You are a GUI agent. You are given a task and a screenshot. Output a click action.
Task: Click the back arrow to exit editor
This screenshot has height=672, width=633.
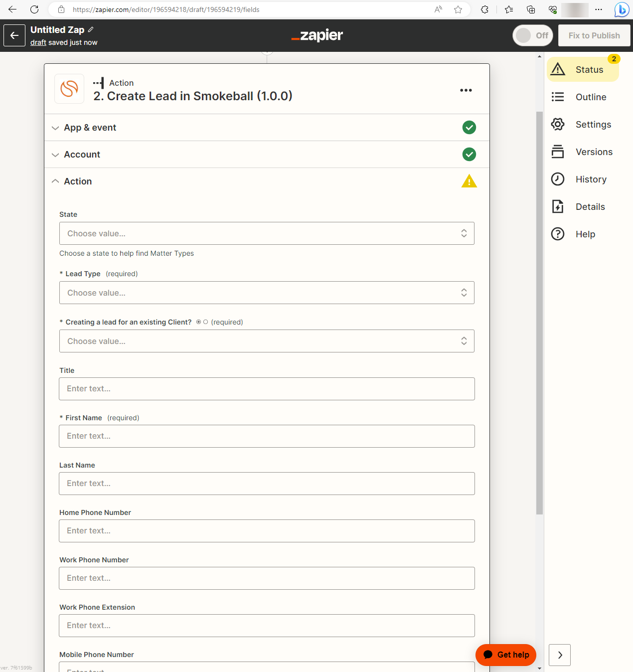pos(14,35)
